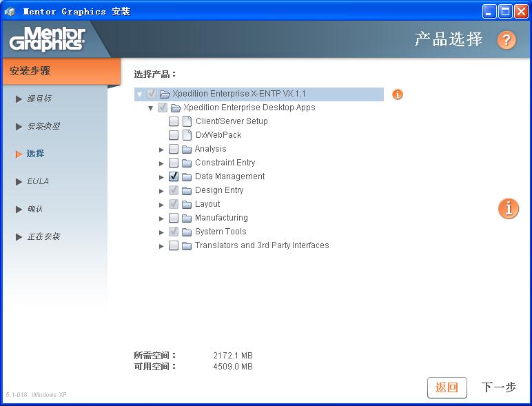
Task: Collapse the Xpedition Enterprise Desktop Apps node
Action: tap(151, 108)
